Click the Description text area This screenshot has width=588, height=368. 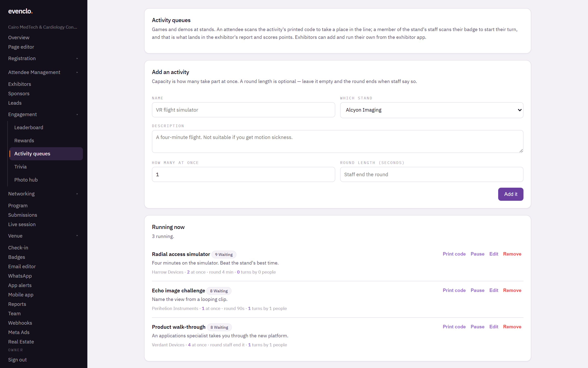point(337,141)
